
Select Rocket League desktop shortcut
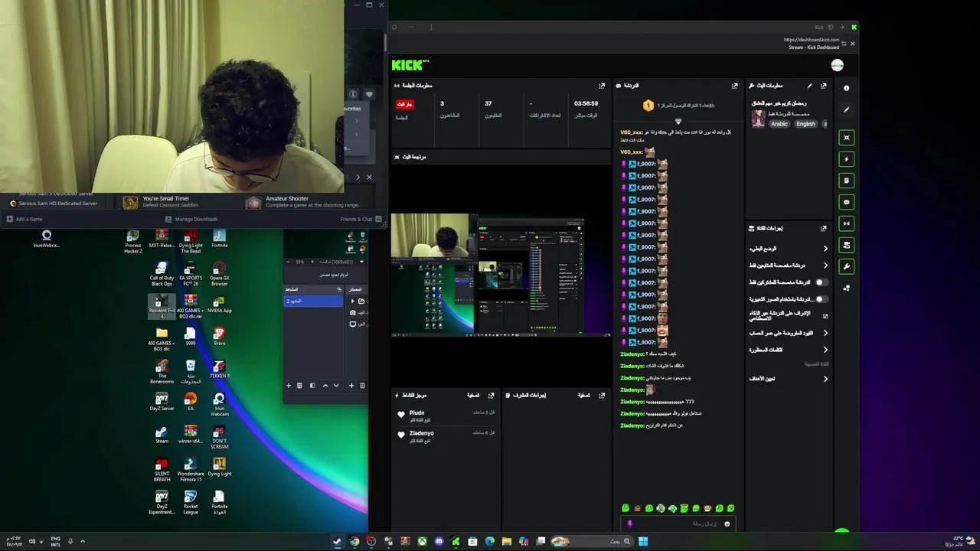coord(191,503)
